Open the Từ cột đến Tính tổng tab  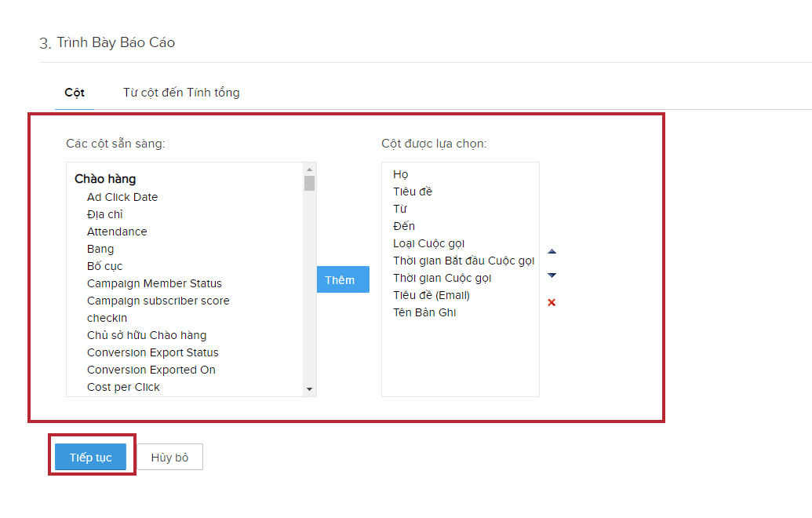[181, 93]
